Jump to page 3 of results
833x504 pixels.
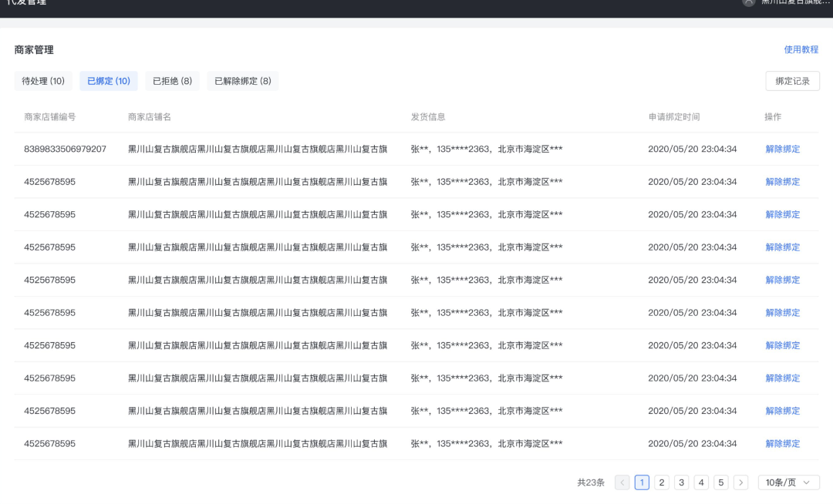pos(681,482)
